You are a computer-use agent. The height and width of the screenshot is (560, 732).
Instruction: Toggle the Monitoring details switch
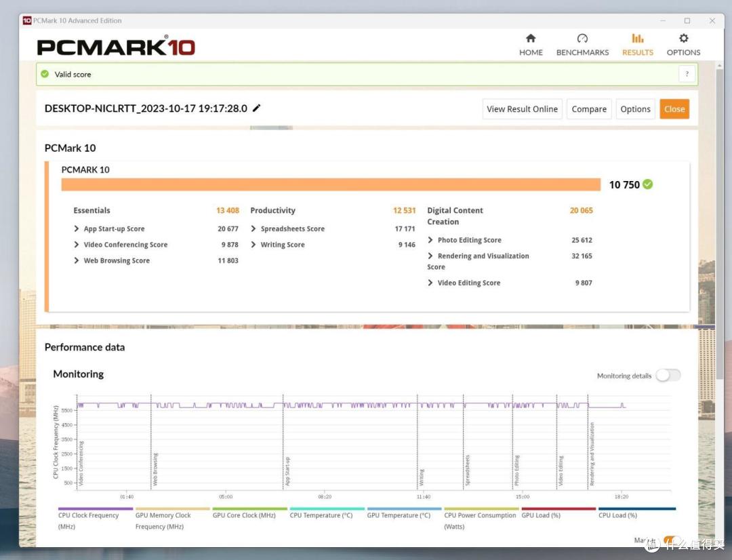pyautogui.click(x=668, y=376)
